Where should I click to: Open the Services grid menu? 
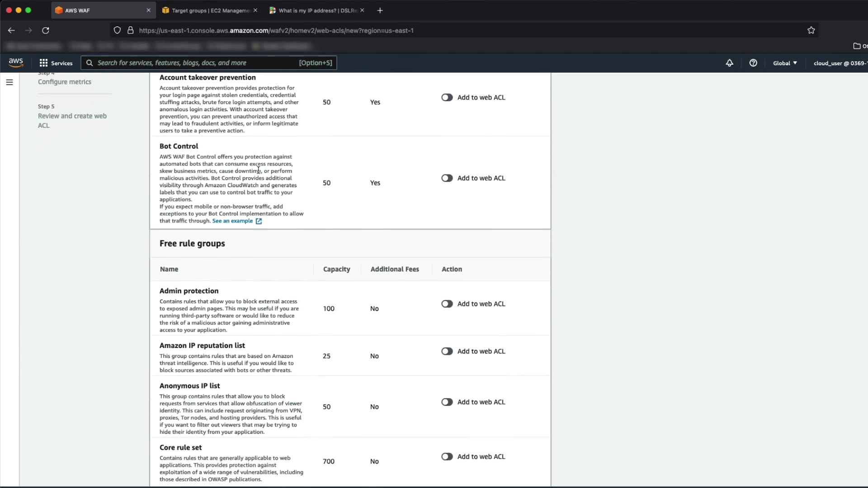tap(56, 63)
